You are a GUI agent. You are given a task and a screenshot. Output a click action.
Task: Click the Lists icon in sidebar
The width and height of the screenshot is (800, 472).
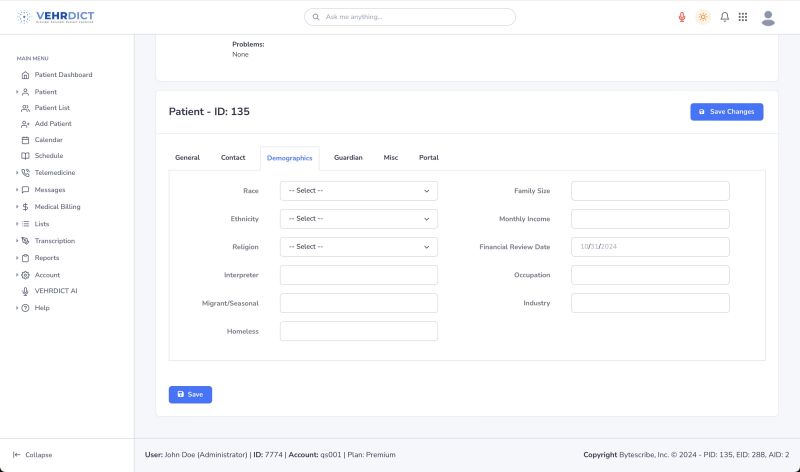pyautogui.click(x=25, y=224)
